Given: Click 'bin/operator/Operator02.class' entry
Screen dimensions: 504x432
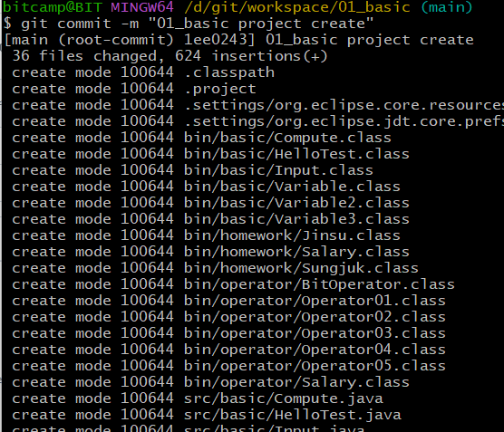Looking at the screenshot, I should 315,317.
